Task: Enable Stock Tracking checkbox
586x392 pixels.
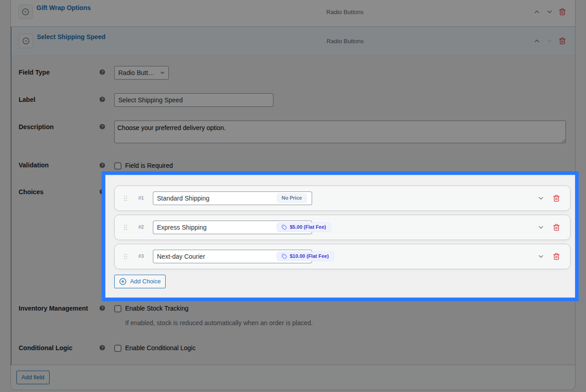Action: tap(118, 308)
